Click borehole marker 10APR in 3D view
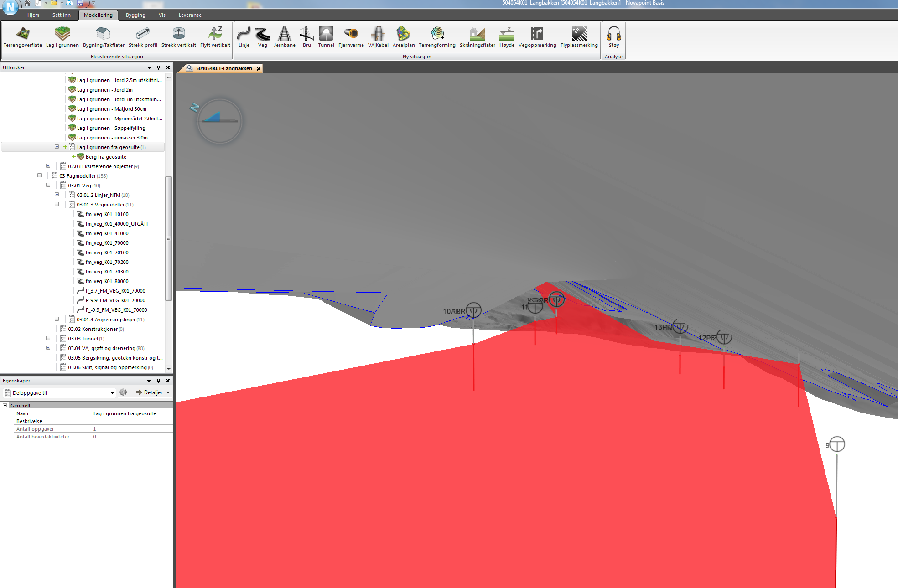 (x=473, y=311)
